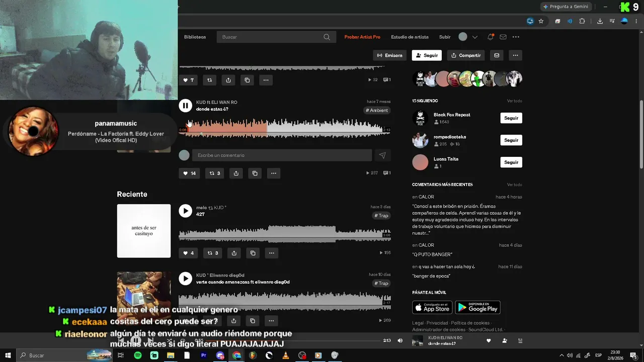The width and height of the screenshot is (644, 362).
Task: Like the track "427"
Action: [188, 253]
